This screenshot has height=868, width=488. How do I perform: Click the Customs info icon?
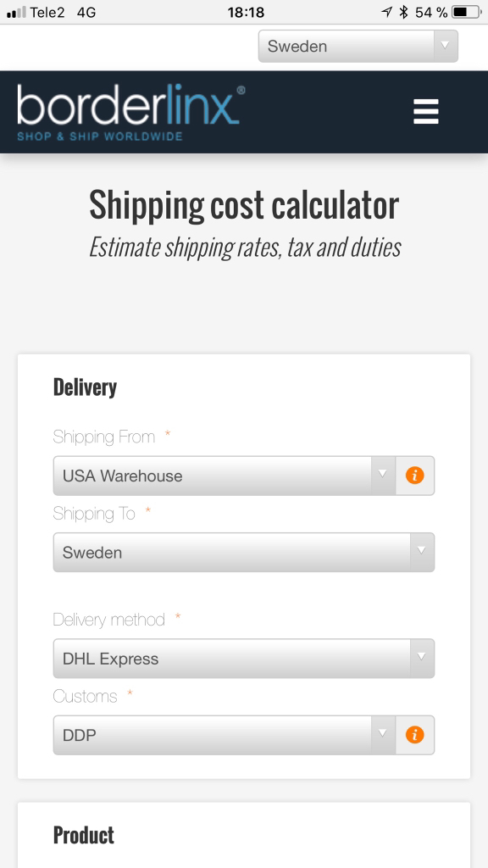[415, 735]
